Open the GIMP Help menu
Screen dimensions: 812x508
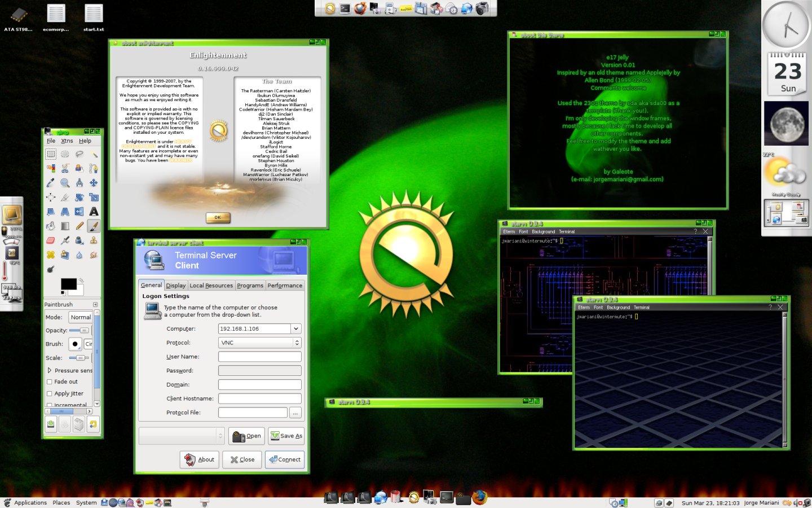click(85, 141)
